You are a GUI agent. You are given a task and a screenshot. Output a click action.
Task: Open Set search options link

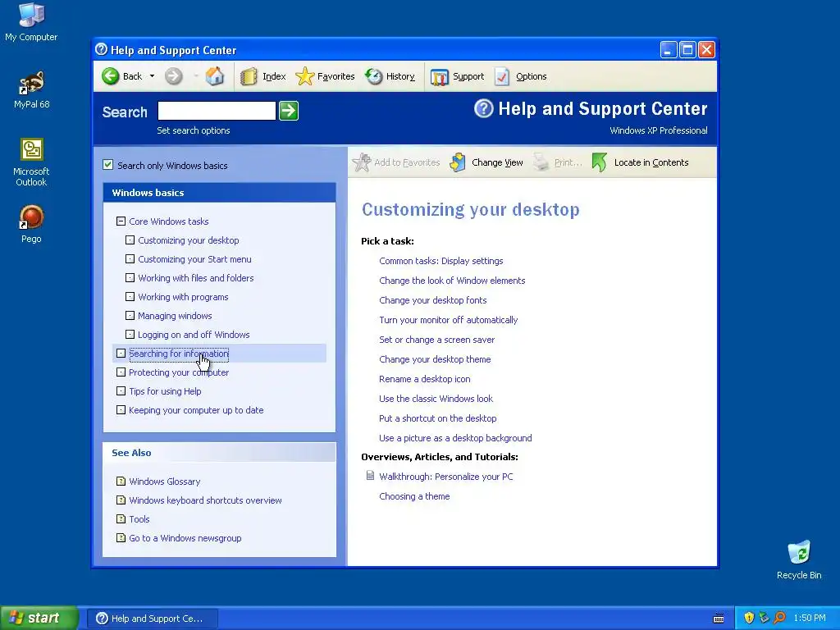click(x=194, y=130)
